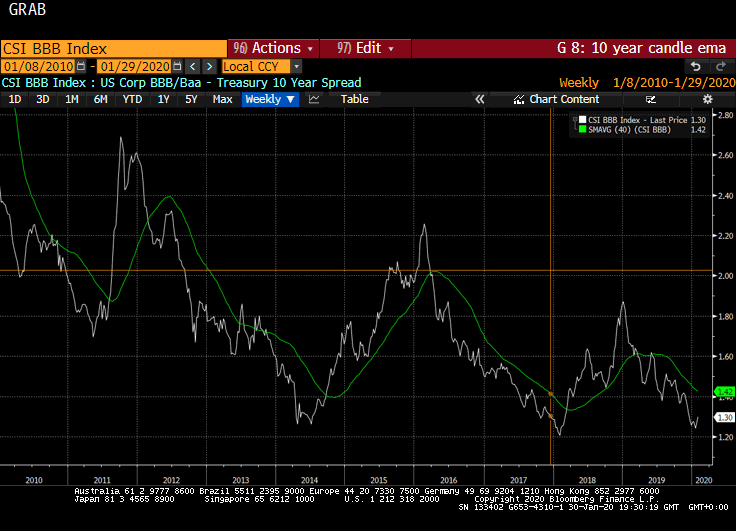The image size is (736, 531).
Task: Open the Weekly periodicity dropdown
Action: (270, 99)
